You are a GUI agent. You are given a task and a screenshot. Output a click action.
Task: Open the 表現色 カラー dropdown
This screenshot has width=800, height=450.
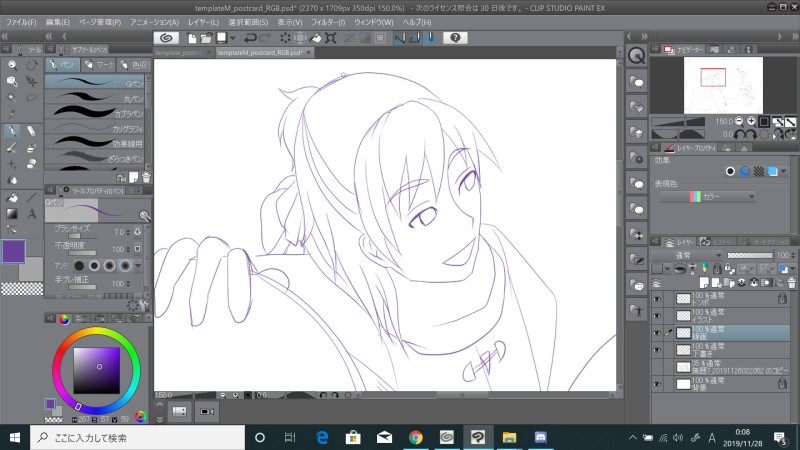708,196
